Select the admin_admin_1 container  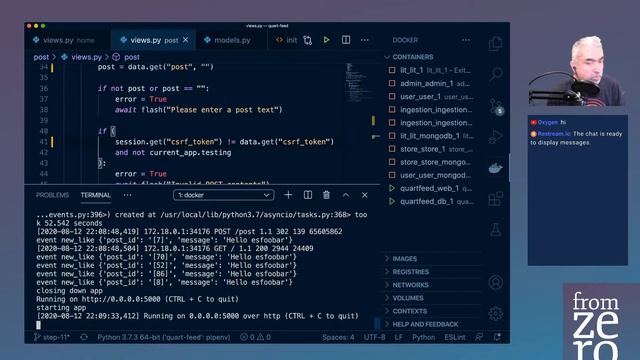(x=431, y=83)
